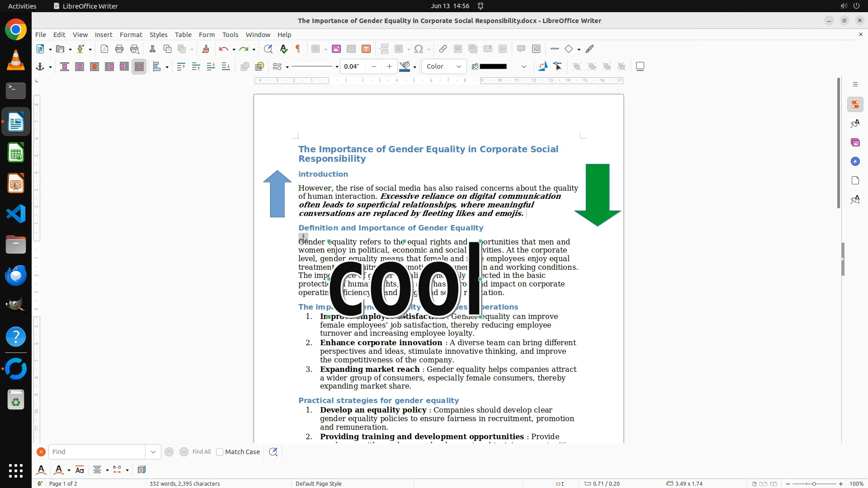Open the Styles menu
Screen dimensions: 868x488
click(158, 34)
